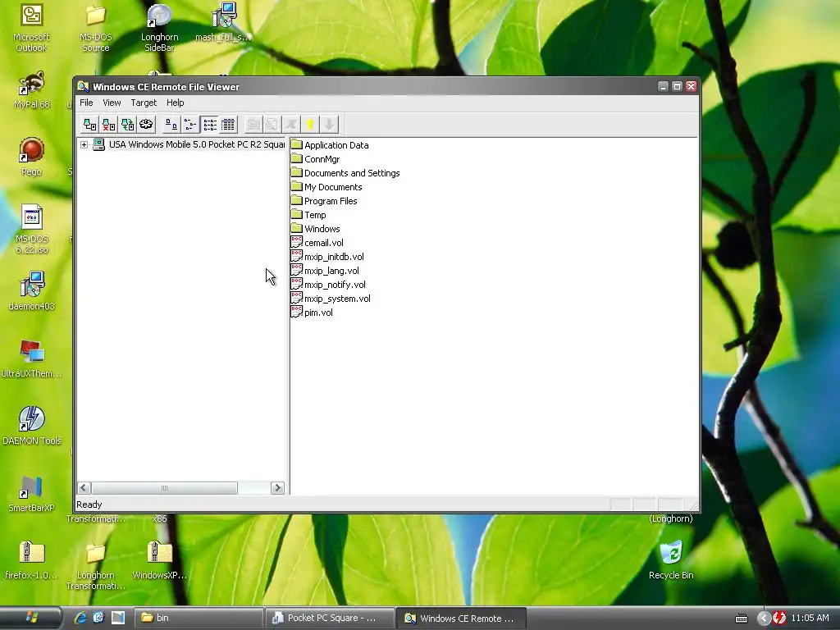Viewport: 840px width, 630px height.
Task: Click the cloud-shaped connectivity configuration icon
Action: click(x=146, y=125)
